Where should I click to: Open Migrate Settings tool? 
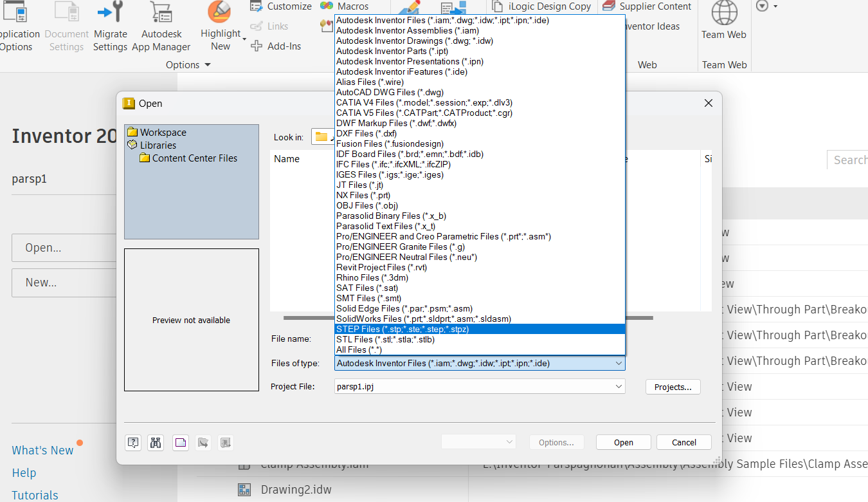(110, 27)
